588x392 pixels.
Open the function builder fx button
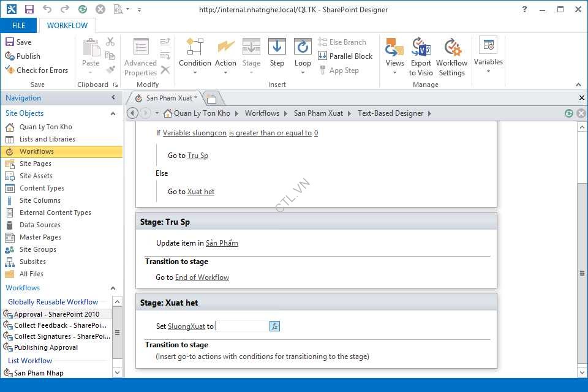point(275,326)
